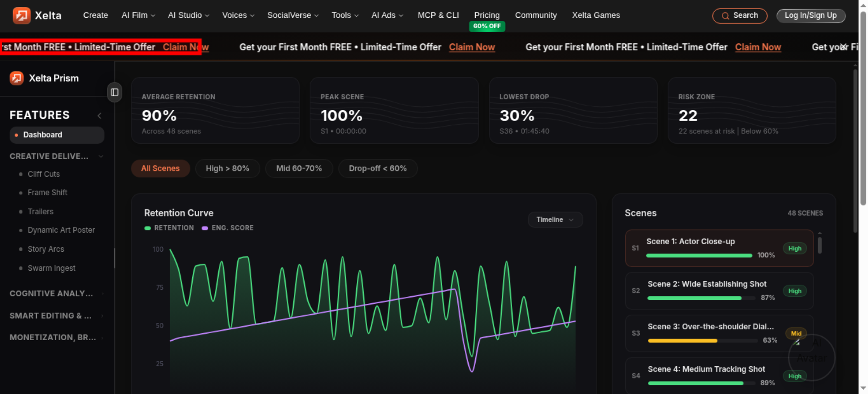The image size is (868, 394).
Task: Open the Community menu item
Action: pyautogui.click(x=536, y=15)
